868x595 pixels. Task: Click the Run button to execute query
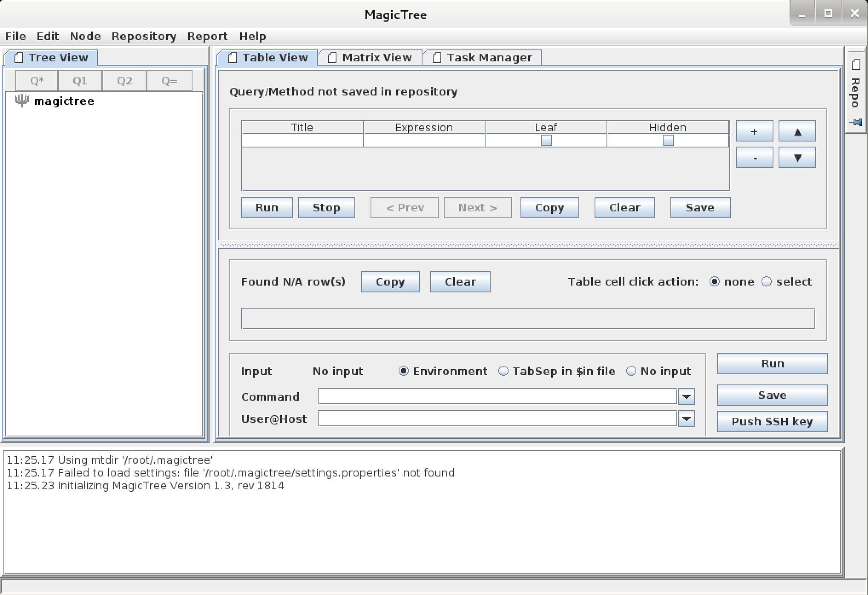coord(267,208)
